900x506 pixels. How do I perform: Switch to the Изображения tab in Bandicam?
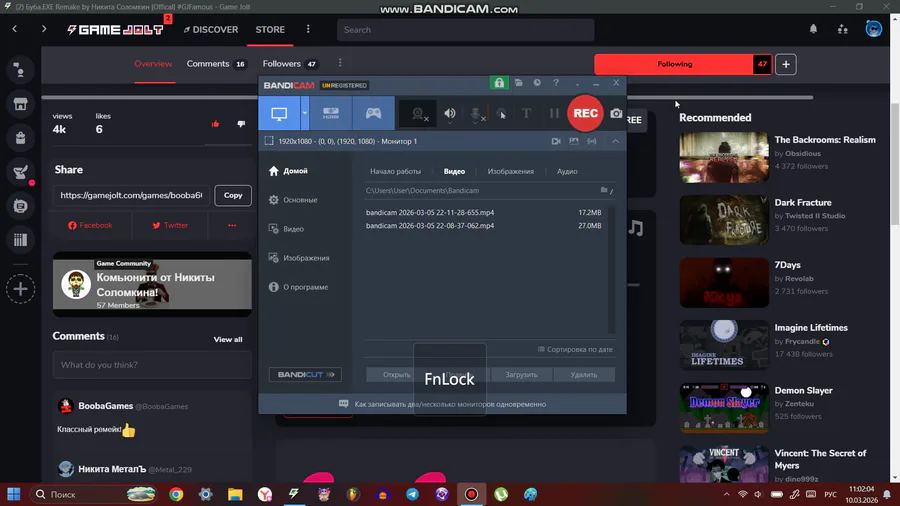point(510,172)
